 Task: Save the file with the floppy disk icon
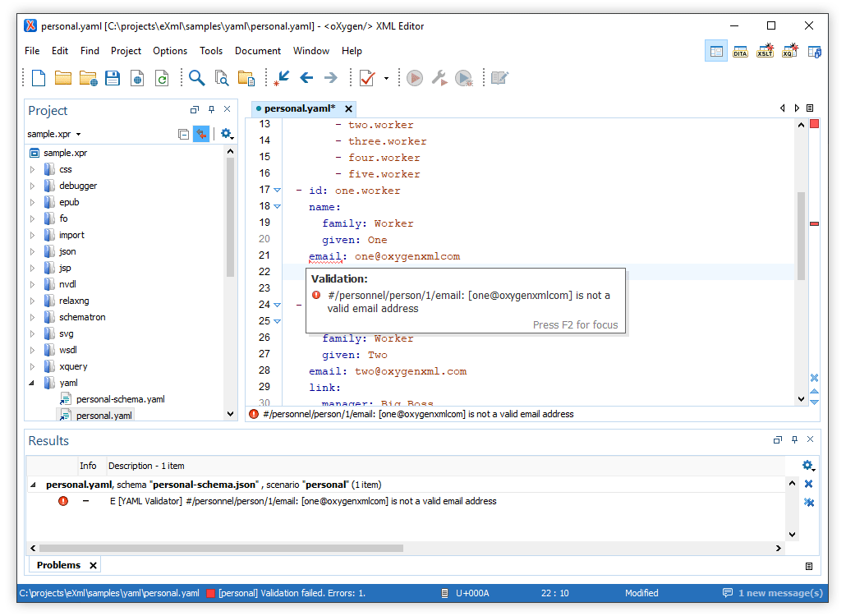[113, 78]
